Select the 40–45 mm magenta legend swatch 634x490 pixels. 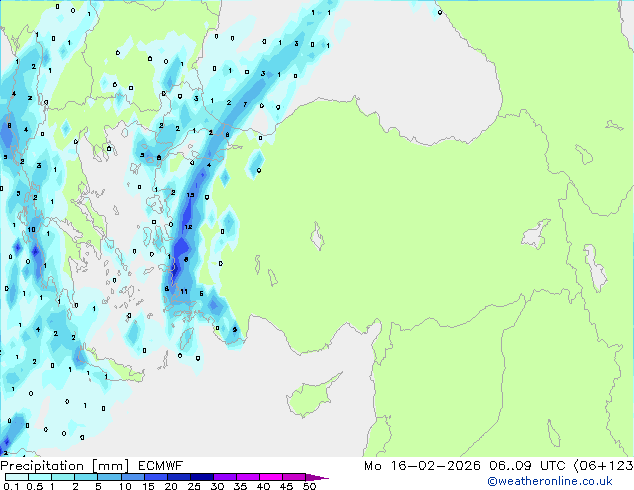(x=271, y=477)
